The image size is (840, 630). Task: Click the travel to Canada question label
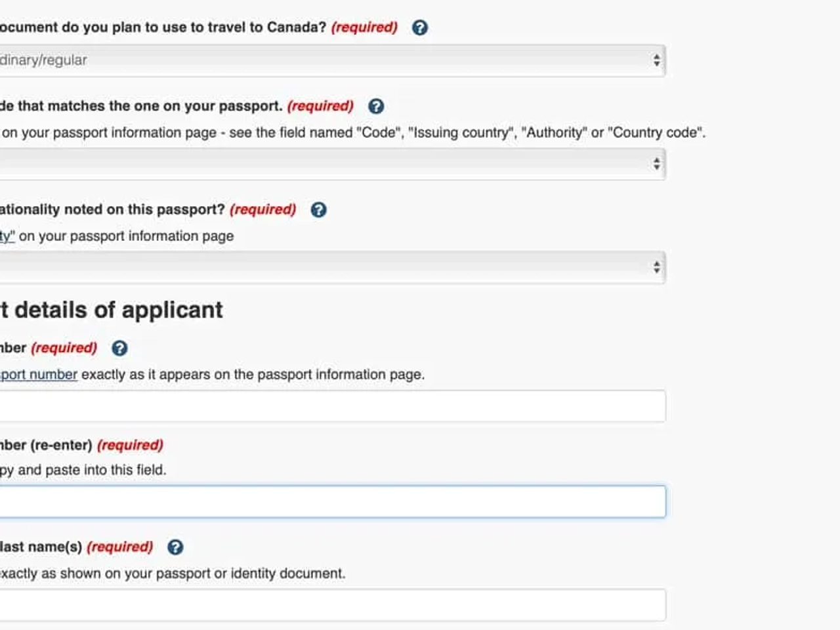coord(163,28)
